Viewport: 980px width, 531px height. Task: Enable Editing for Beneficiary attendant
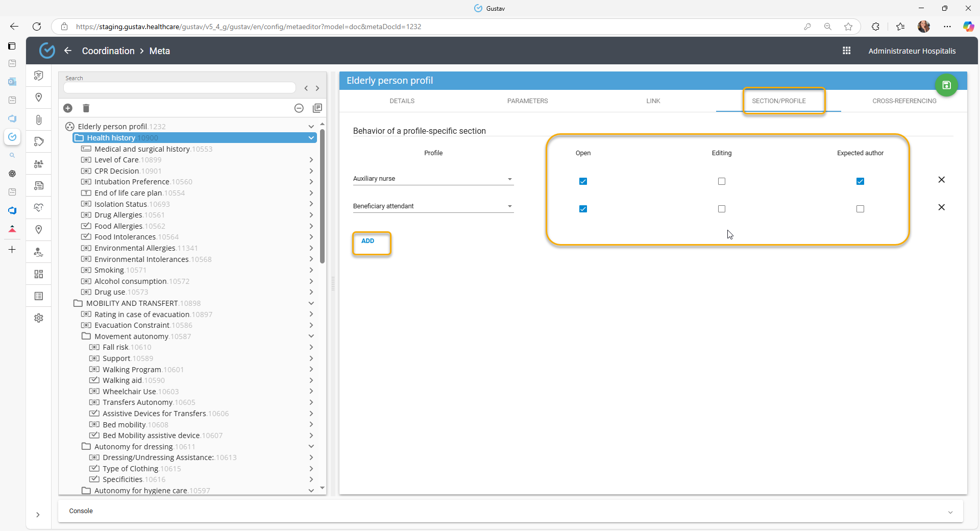(x=721, y=209)
